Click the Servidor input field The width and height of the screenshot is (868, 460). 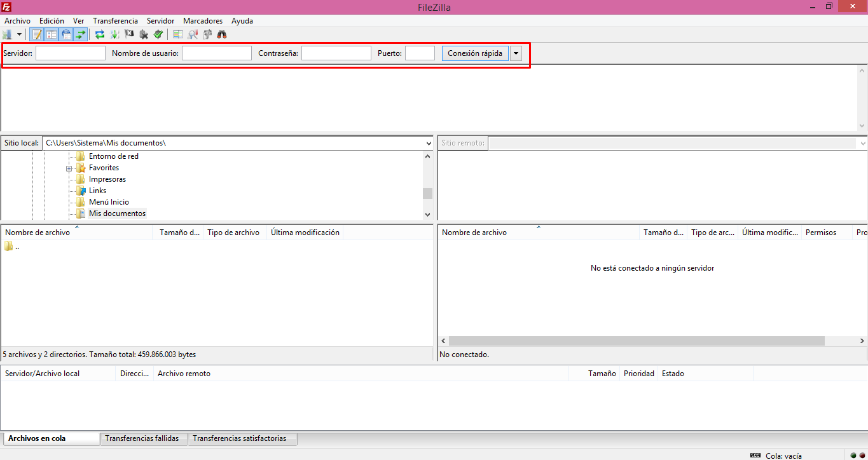coord(71,53)
